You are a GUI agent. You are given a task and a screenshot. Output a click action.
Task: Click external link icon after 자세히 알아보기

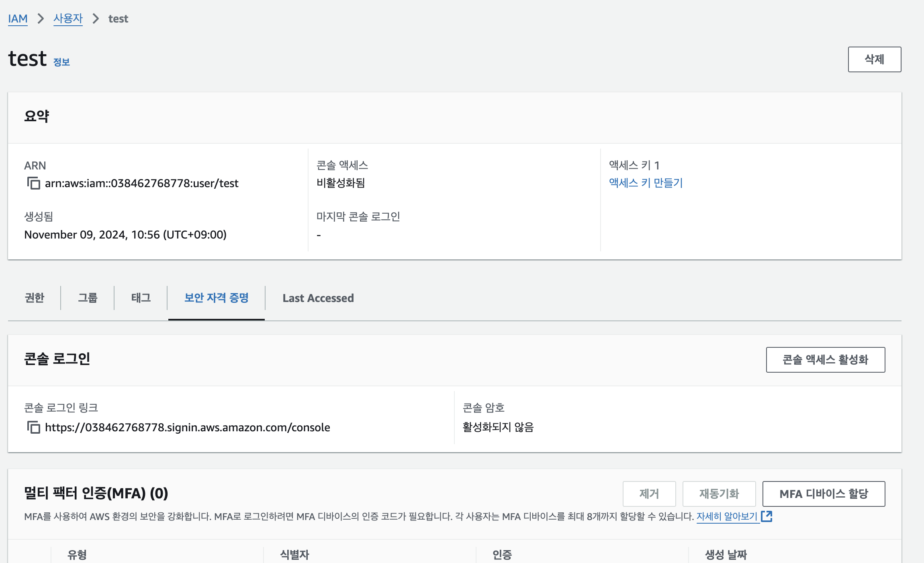767,516
